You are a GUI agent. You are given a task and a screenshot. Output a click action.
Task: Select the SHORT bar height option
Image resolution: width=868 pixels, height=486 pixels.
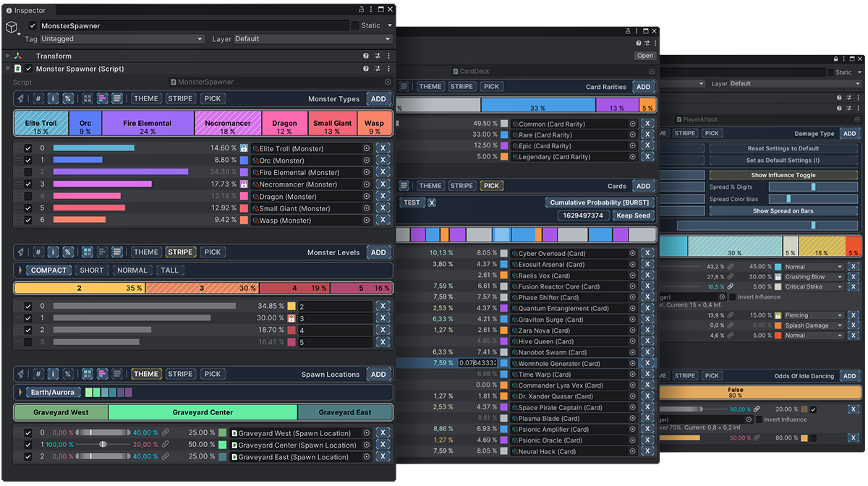91,270
